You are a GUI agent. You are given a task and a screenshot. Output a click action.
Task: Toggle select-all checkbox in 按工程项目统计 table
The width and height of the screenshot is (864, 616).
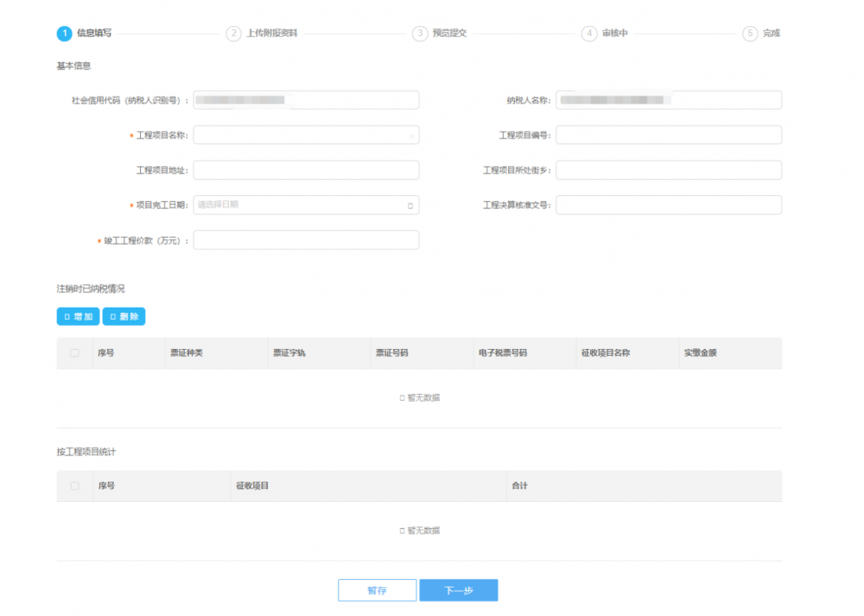pyautogui.click(x=74, y=486)
